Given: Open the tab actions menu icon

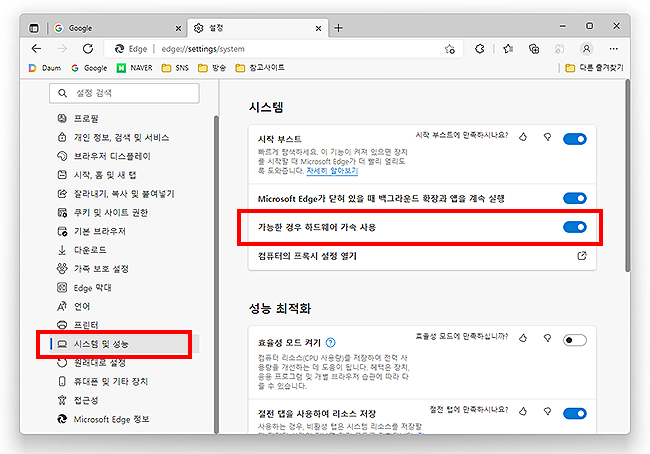Looking at the screenshot, I should point(34,28).
